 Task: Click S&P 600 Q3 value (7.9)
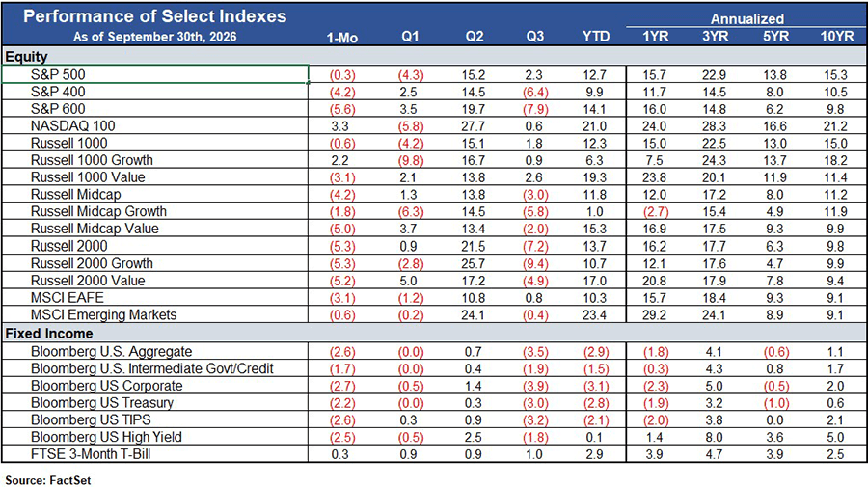[535, 109]
